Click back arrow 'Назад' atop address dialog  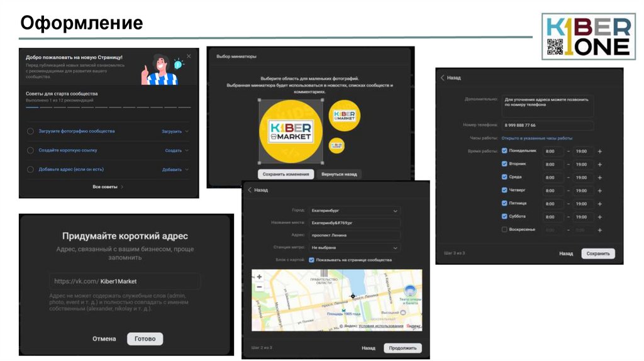pyautogui.click(x=258, y=190)
